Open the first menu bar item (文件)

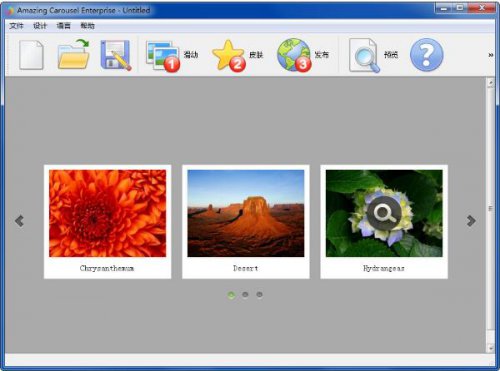16,26
